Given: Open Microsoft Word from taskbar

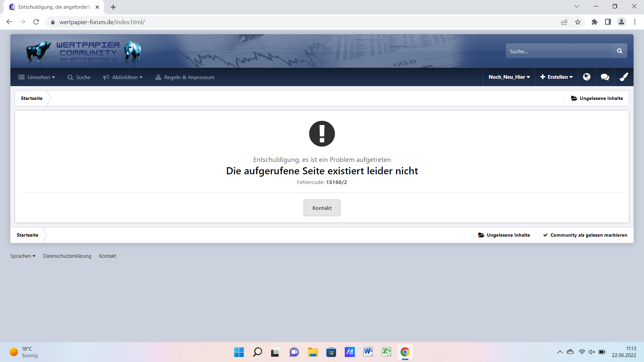Looking at the screenshot, I should point(368,352).
